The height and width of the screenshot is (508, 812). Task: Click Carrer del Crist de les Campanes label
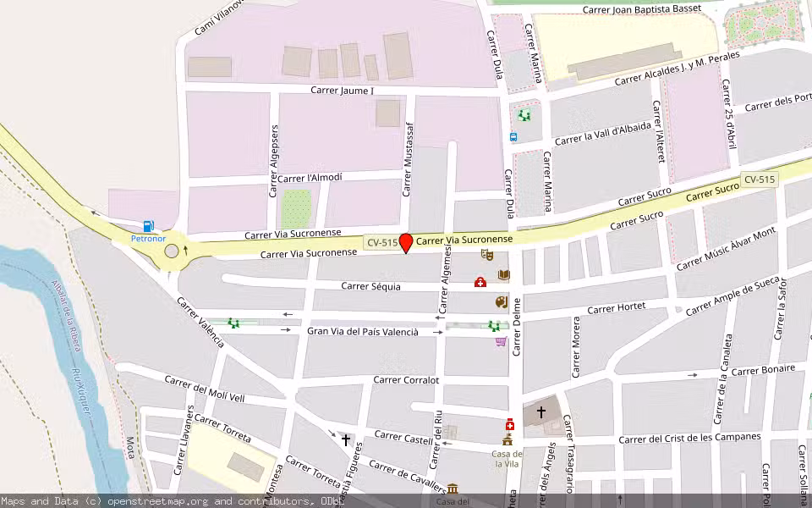pos(690,439)
